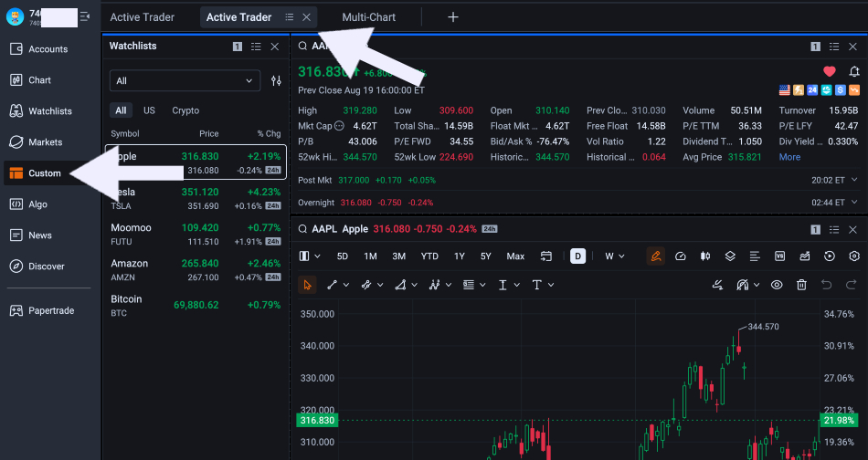
Task: Select the trend line drawing tool
Action: click(333, 285)
